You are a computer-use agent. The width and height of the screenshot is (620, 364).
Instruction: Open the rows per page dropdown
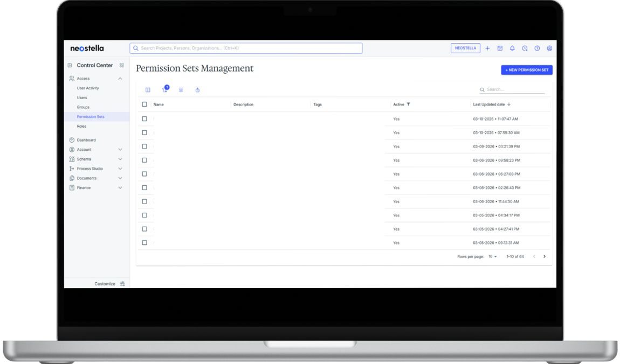493,257
